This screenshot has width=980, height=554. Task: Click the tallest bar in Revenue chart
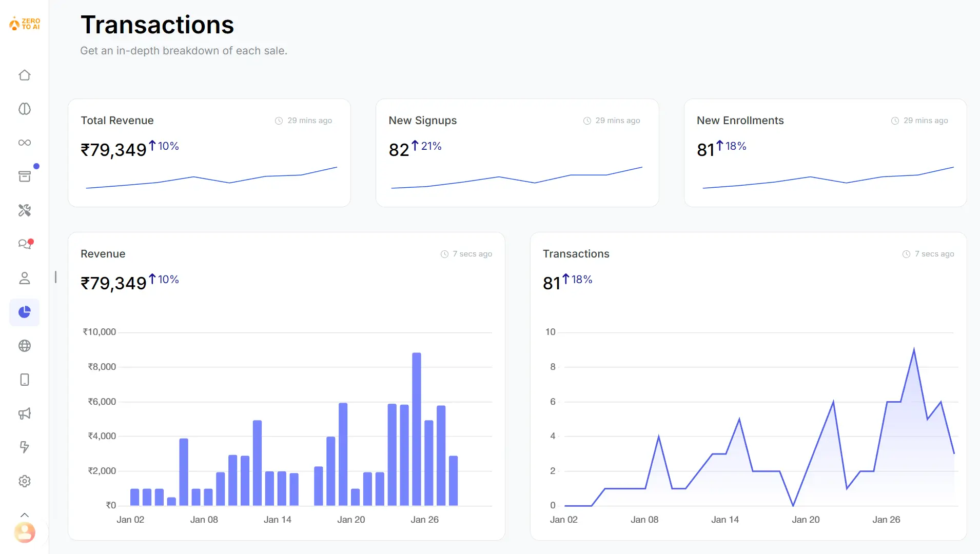pyautogui.click(x=417, y=429)
